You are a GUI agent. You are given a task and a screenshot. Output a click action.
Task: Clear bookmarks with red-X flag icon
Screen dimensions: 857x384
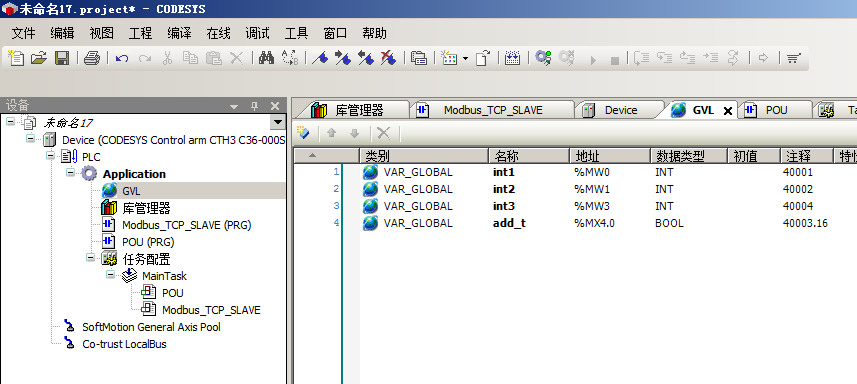[388, 58]
